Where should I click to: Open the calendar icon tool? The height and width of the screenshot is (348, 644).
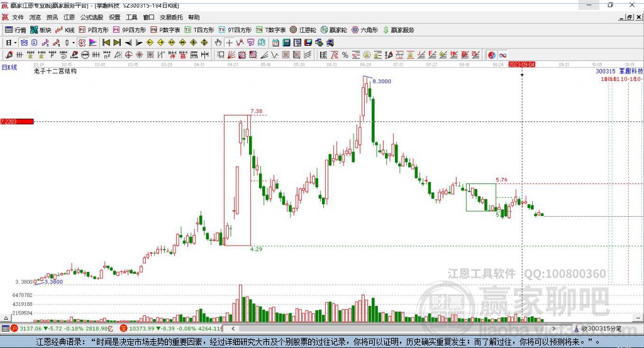click(x=275, y=43)
